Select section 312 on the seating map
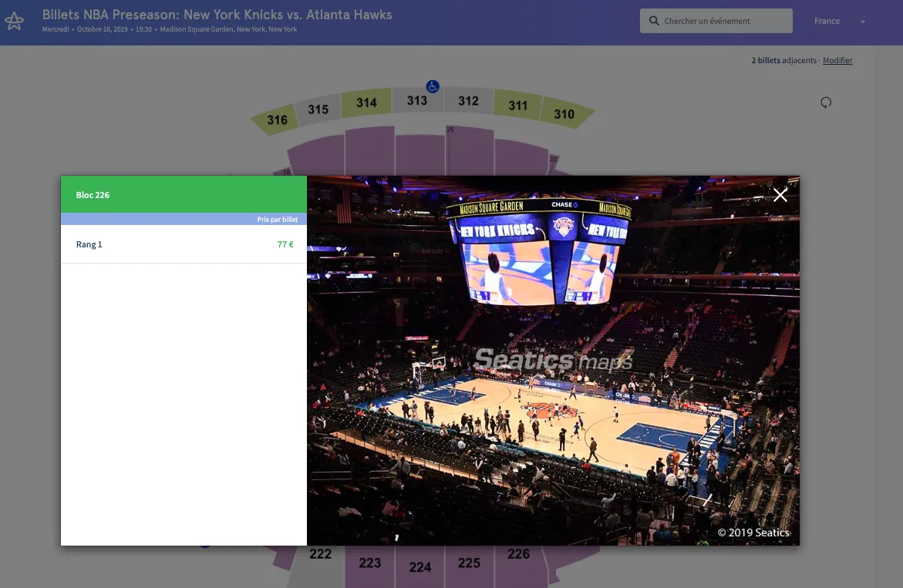 tap(468, 101)
